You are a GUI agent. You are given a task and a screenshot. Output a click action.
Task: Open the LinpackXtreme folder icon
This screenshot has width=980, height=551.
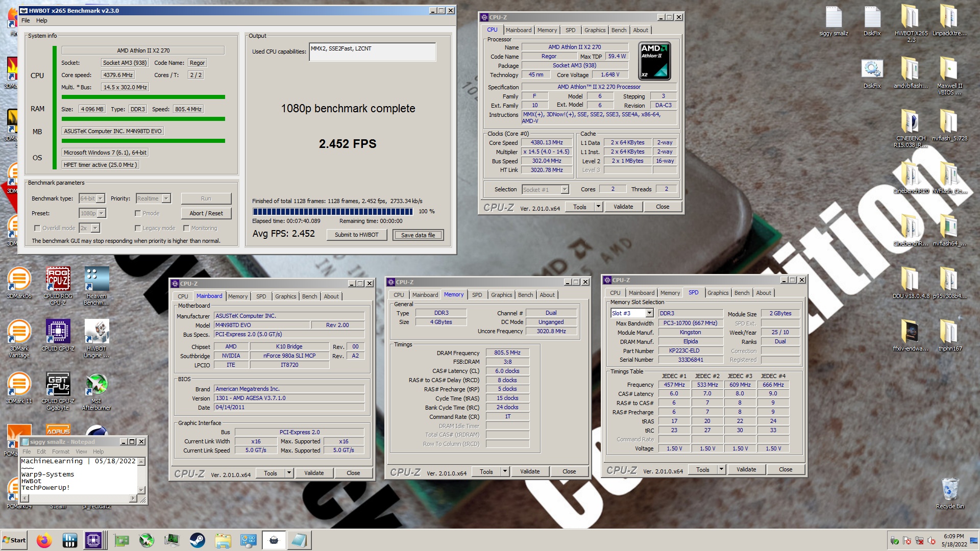pos(949,20)
